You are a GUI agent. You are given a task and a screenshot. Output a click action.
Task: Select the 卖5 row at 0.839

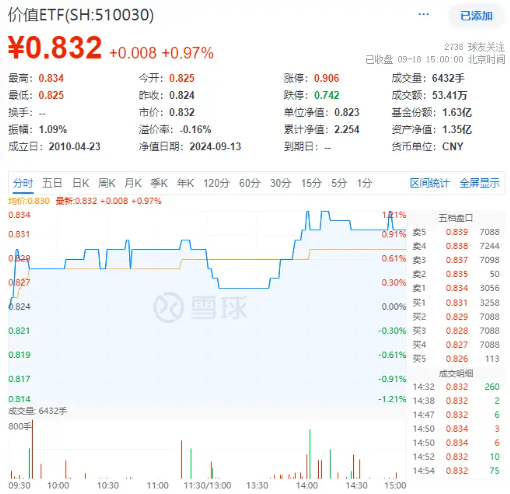click(456, 232)
